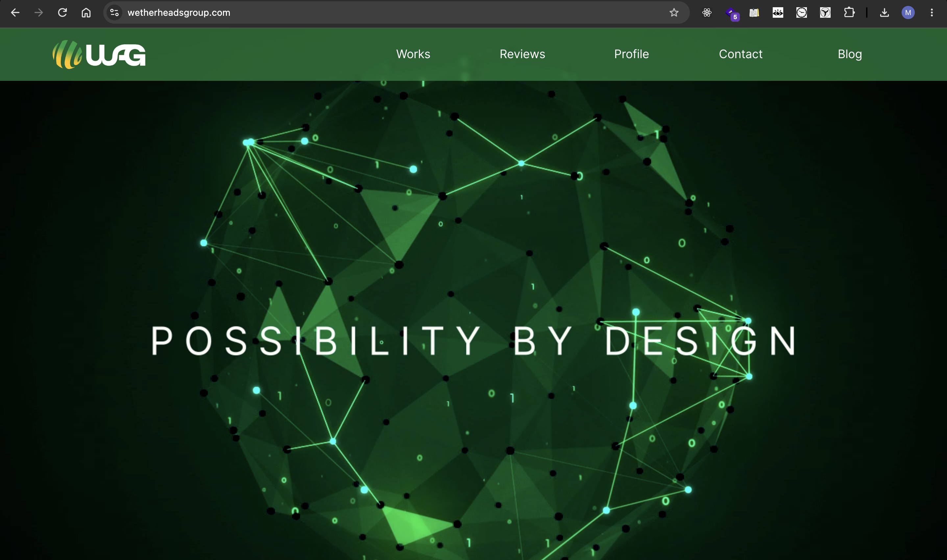
Task: Open the Extensions puzzle menu
Action: click(849, 12)
